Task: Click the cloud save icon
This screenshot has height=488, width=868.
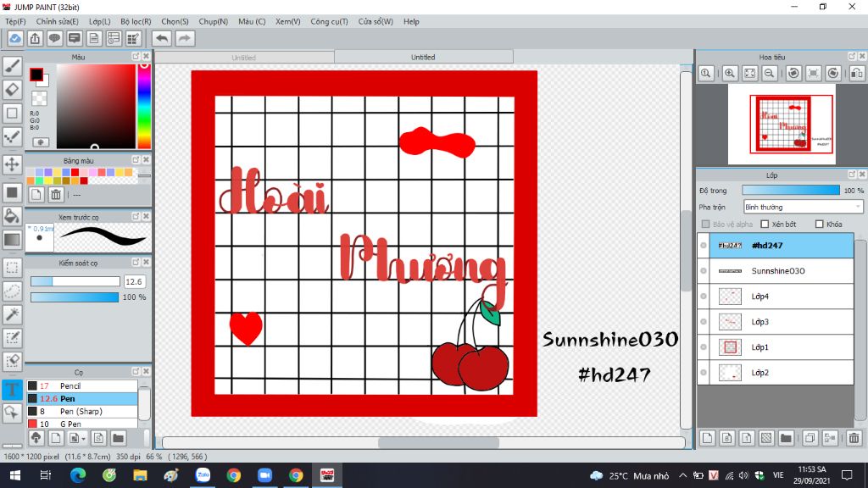Action: tap(15, 38)
